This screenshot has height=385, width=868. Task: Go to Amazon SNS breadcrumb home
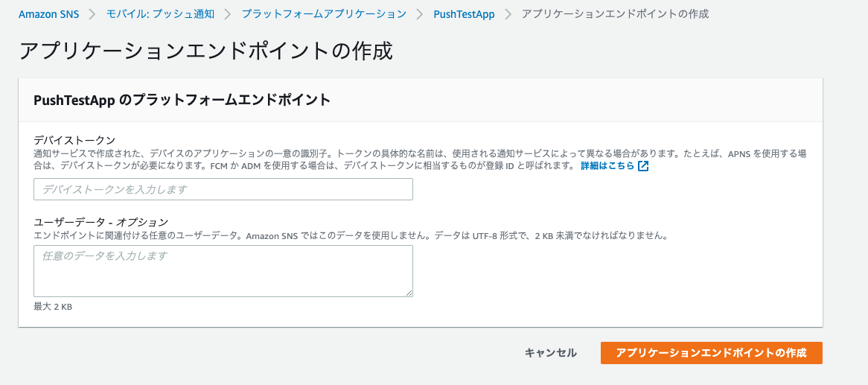[48, 14]
